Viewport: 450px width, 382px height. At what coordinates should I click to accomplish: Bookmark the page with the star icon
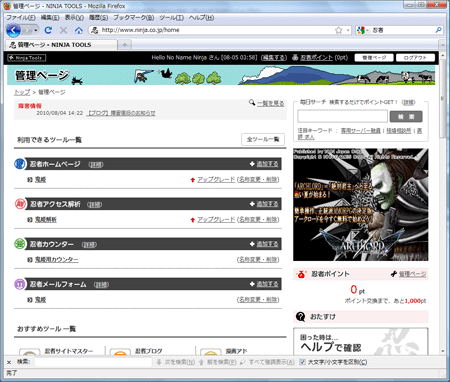click(x=339, y=30)
